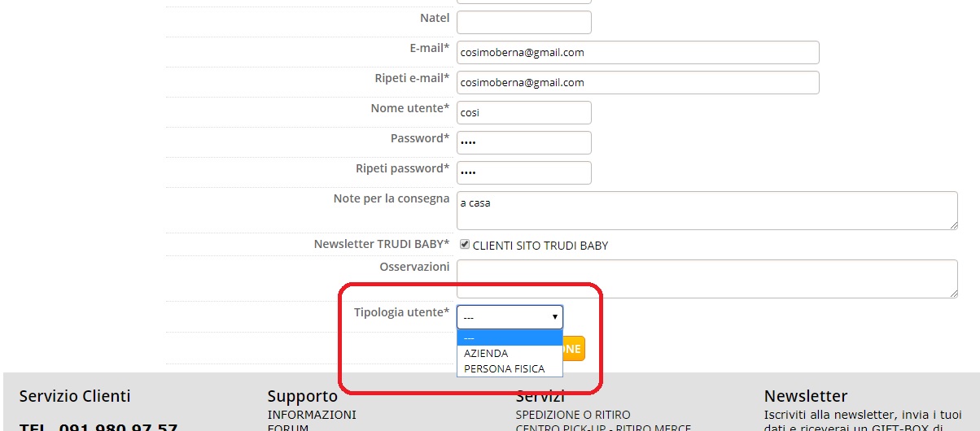
Task: Open the INFORMAZIONI footer link
Action: [x=312, y=415]
